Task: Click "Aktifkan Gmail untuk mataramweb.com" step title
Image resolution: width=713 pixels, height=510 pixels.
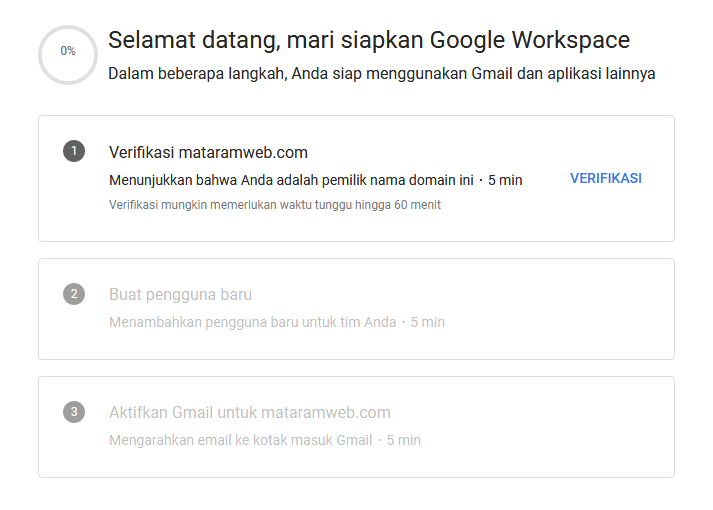Action: point(250,412)
